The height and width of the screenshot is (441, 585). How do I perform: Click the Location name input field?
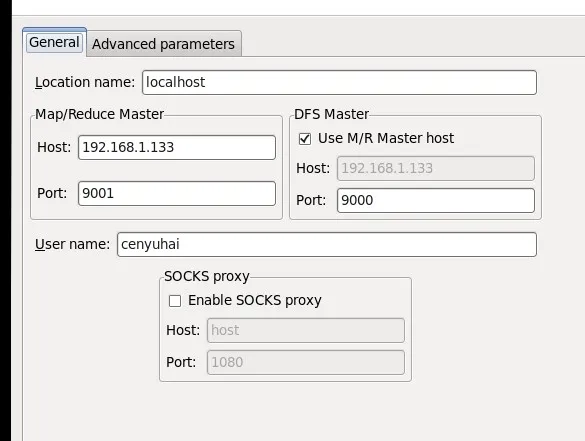tap(339, 82)
